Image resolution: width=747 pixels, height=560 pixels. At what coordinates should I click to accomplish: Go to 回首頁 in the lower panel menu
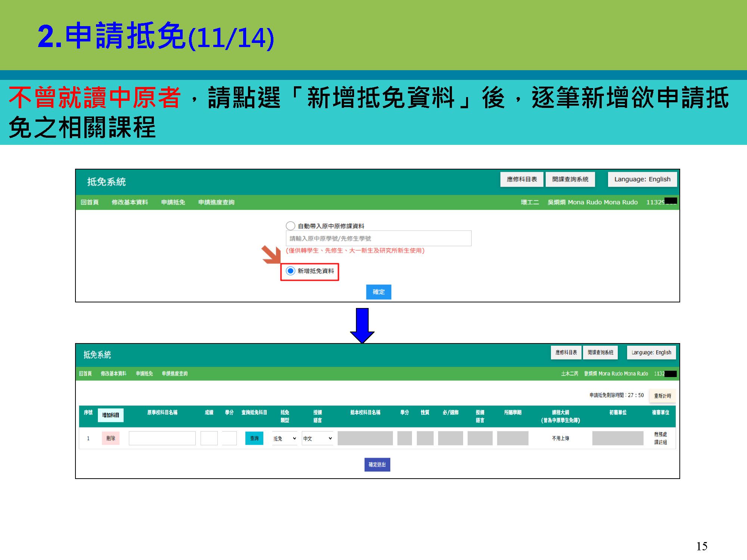(85, 374)
